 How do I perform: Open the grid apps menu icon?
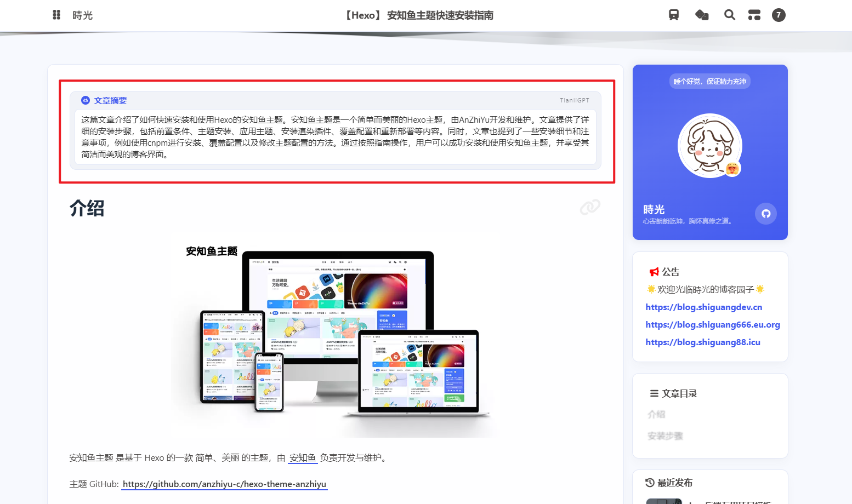coord(56,15)
